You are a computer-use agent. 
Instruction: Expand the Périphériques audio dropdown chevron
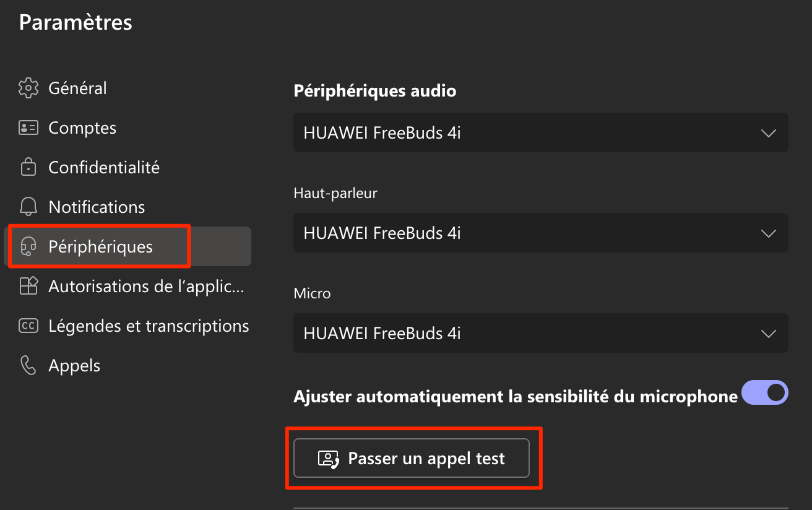tap(768, 132)
